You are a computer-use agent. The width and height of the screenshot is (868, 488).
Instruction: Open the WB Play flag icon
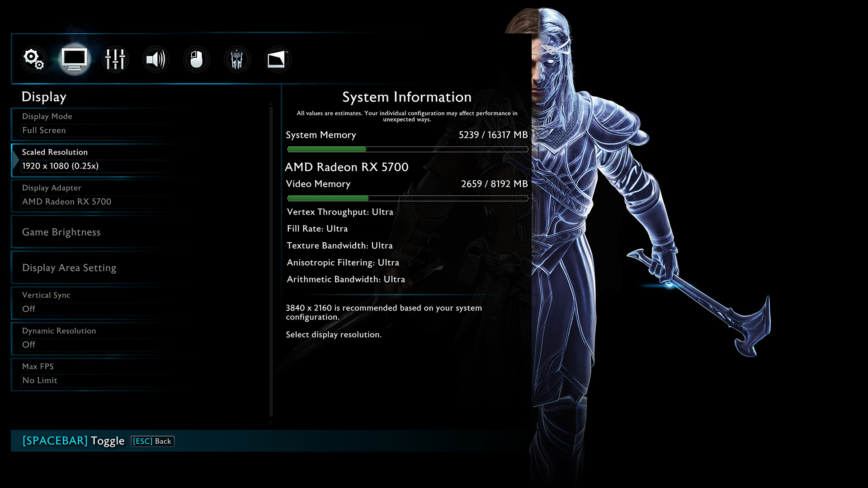click(x=277, y=59)
